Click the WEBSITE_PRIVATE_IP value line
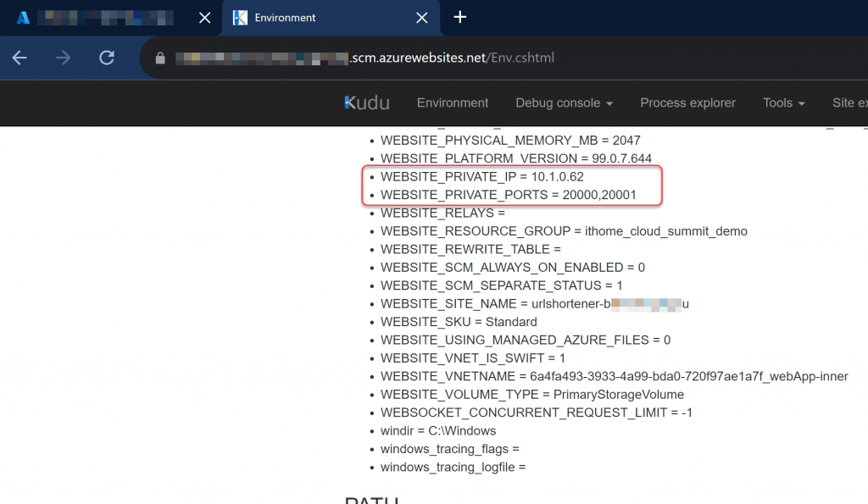This screenshot has width=868, height=504. coord(481,176)
